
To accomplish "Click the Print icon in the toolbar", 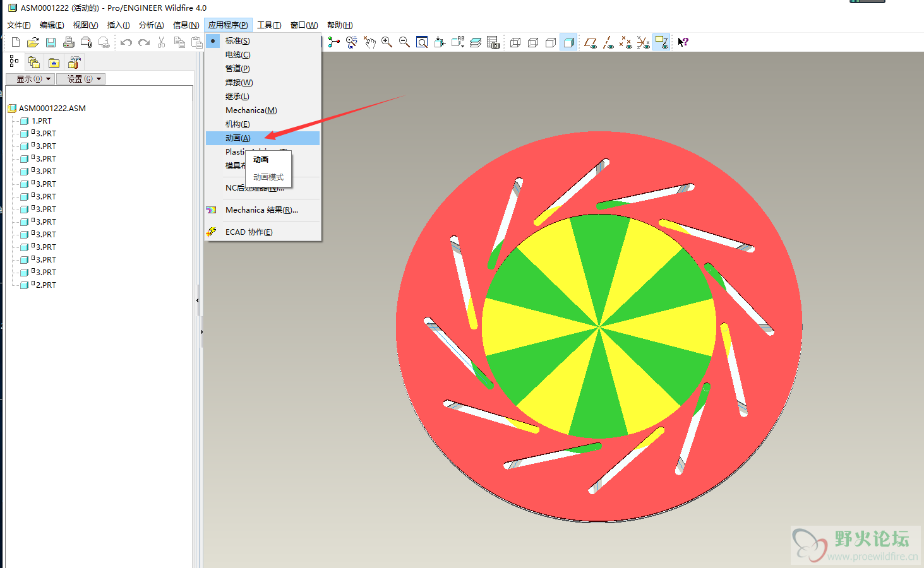I will point(68,42).
